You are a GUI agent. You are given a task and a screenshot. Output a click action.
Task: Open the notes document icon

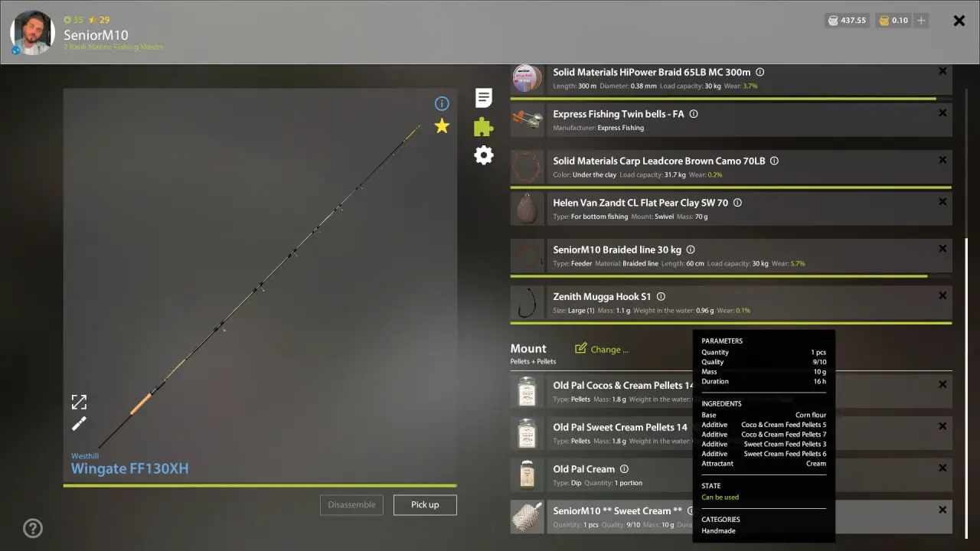point(483,98)
